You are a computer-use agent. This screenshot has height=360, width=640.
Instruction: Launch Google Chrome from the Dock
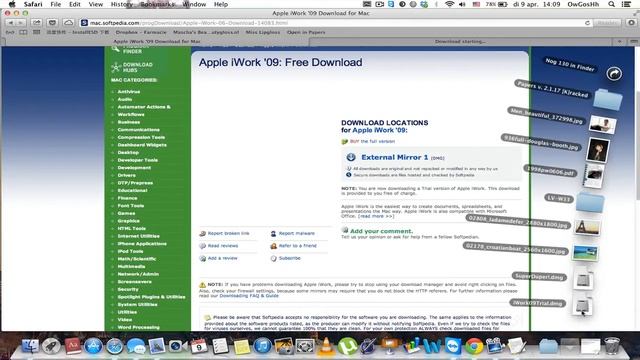(474, 346)
